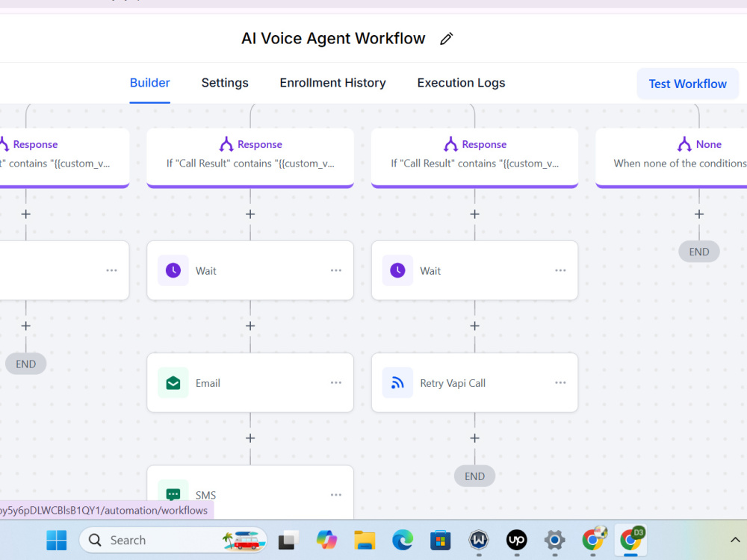
Task: Click the Email step label
Action: [x=208, y=383]
